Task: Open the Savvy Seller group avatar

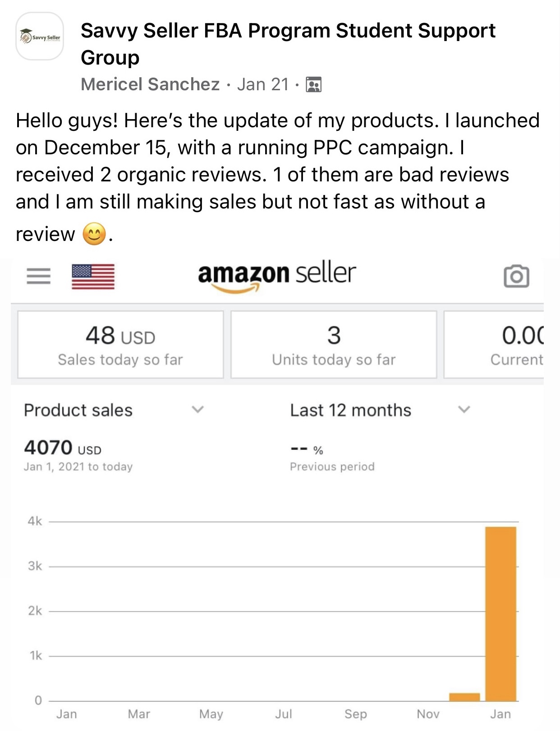Action: pyautogui.click(x=40, y=37)
